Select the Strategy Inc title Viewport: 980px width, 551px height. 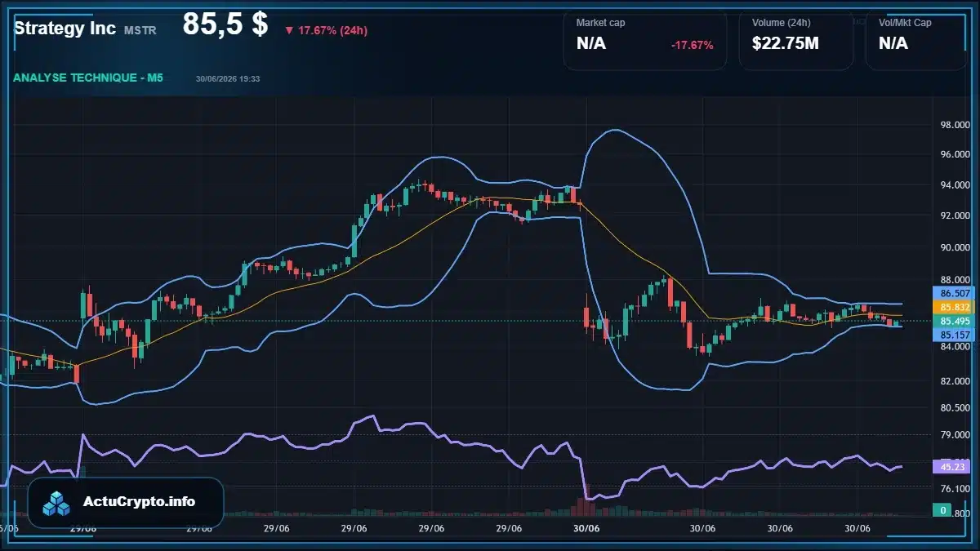(65, 28)
